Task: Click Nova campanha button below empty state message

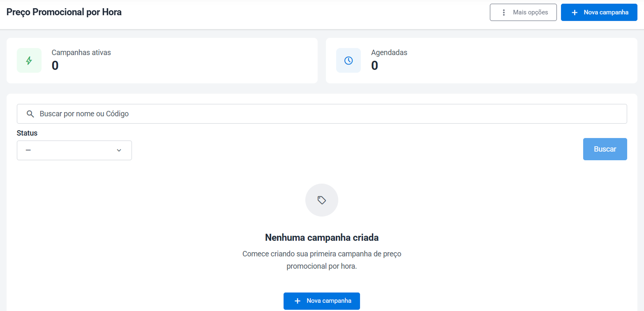Action: click(x=322, y=301)
